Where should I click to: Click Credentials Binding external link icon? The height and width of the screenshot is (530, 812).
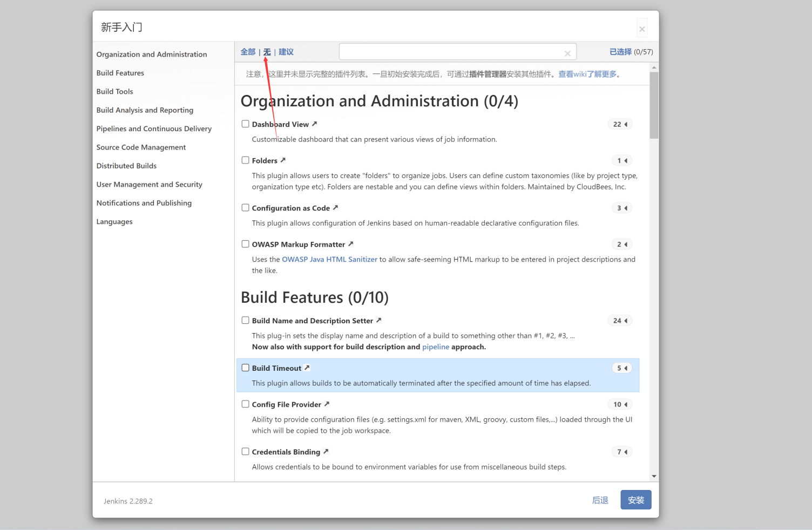click(326, 452)
